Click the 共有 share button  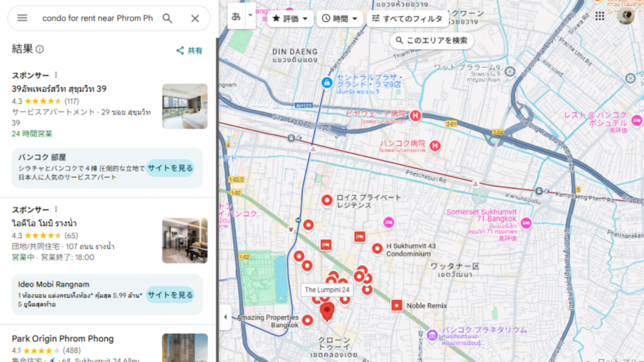tap(189, 50)
